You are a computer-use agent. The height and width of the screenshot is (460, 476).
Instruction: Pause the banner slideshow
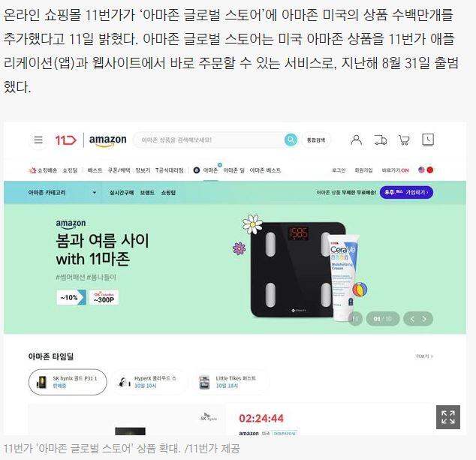pyautogui.click(x=355, y=319)
